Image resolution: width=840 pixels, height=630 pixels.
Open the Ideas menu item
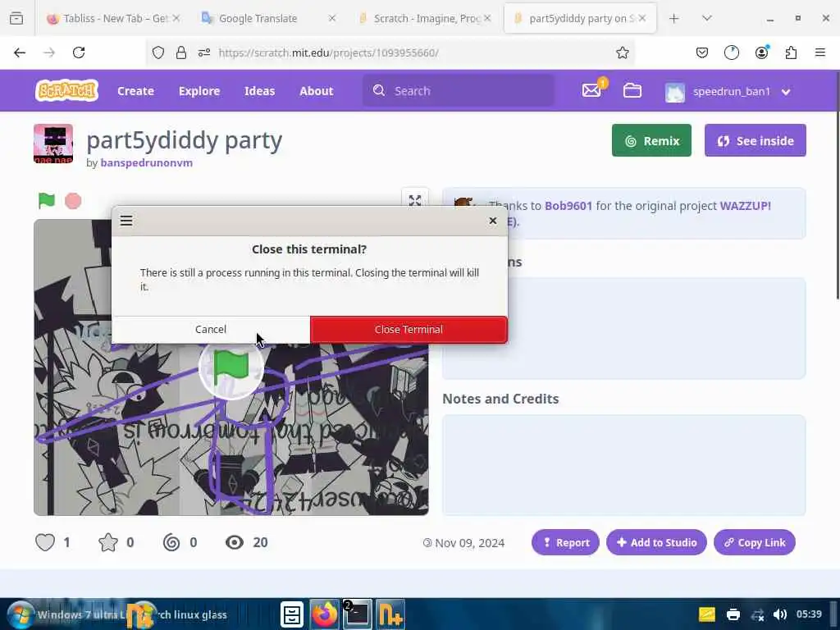click(x=259, y=90)
